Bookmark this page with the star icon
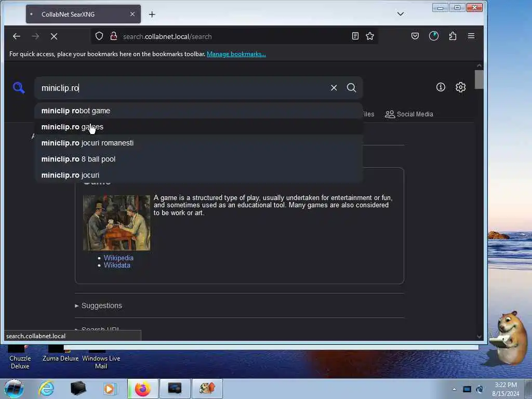This screenshot has width=532, height=399. pyautogui.click(x=370, y=36)
